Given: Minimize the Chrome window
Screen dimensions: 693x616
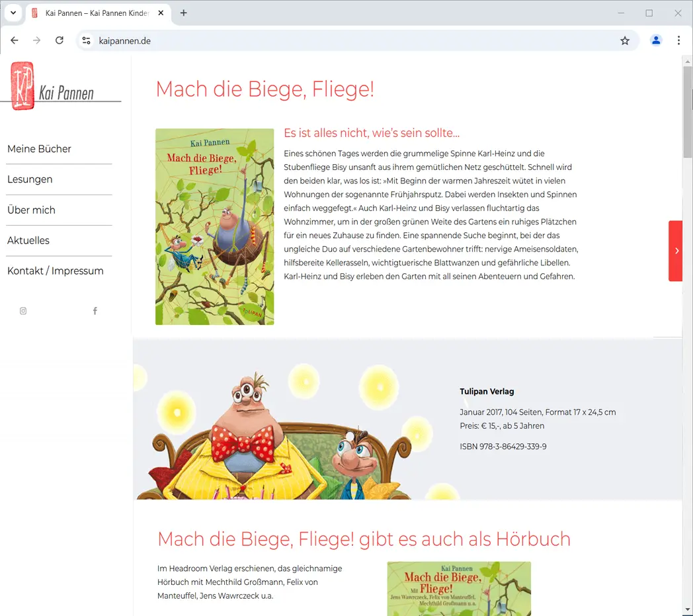Looking at the screenshot, I should pos(621,13).
